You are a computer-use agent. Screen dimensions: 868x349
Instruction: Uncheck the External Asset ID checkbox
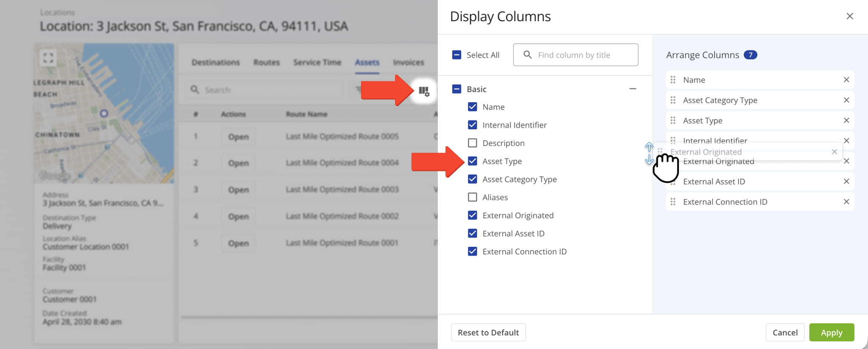pos(473,233)
